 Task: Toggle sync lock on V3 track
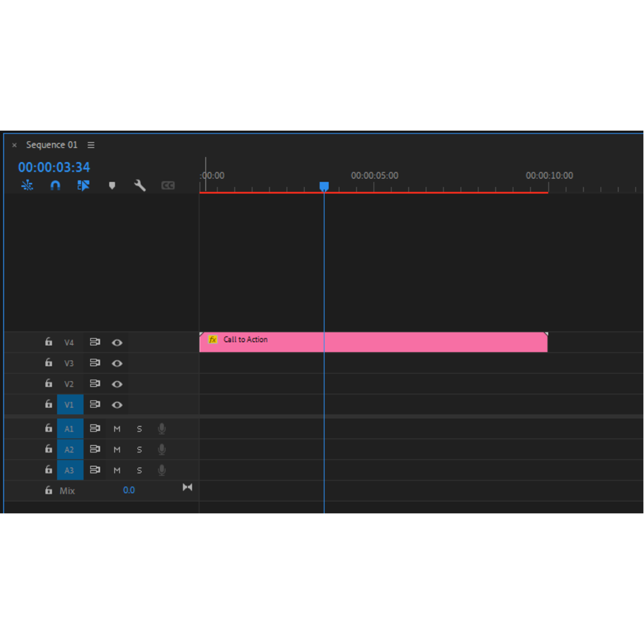click(x=95, y=363)
